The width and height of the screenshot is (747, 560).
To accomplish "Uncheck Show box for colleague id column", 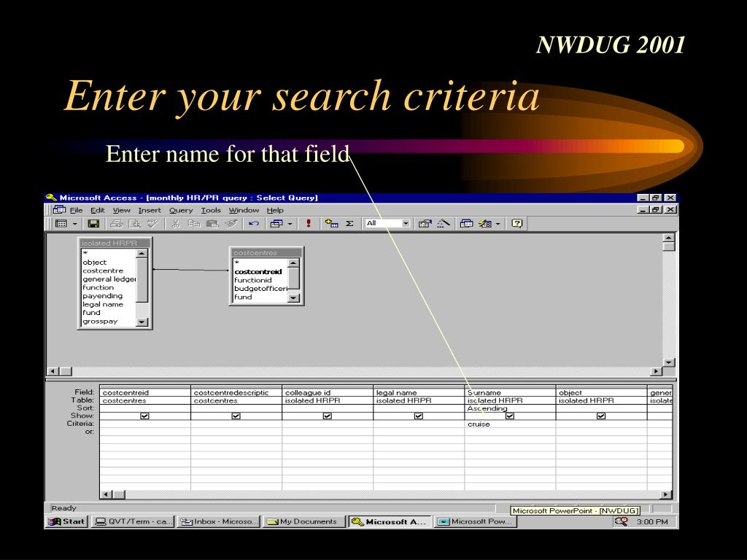I will click(x=328, y=416).
